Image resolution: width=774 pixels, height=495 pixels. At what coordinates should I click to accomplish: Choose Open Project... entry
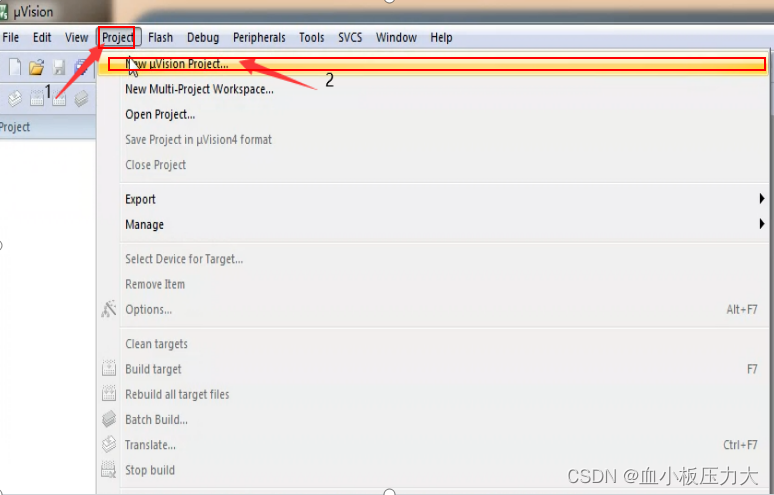[432, 114]
